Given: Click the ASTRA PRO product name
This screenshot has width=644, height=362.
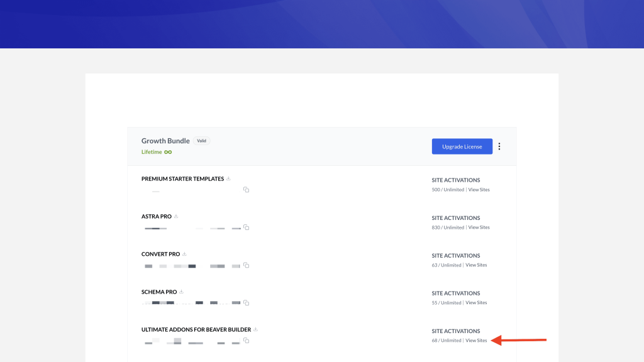Looking at the screenshot, I should coord(156,217).
